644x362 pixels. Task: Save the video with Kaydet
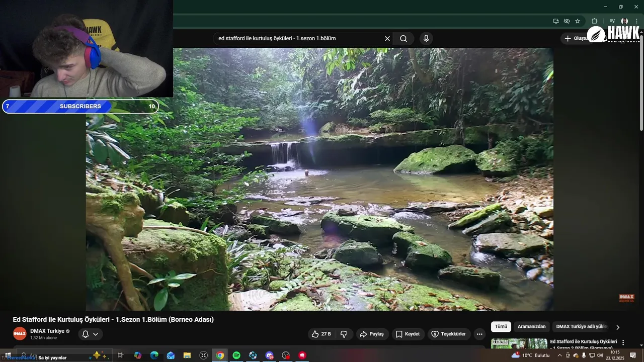408,334
